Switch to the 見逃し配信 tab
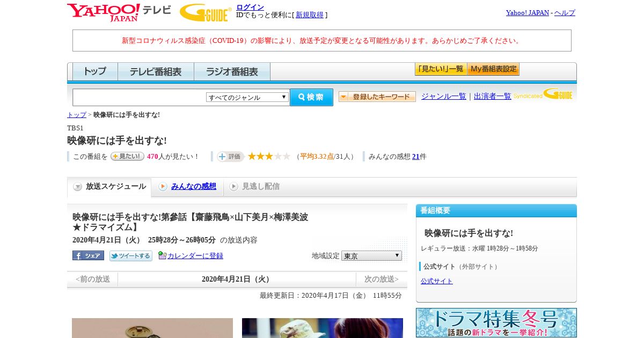Viewport: 644px width, 338px height. [255, 187]
